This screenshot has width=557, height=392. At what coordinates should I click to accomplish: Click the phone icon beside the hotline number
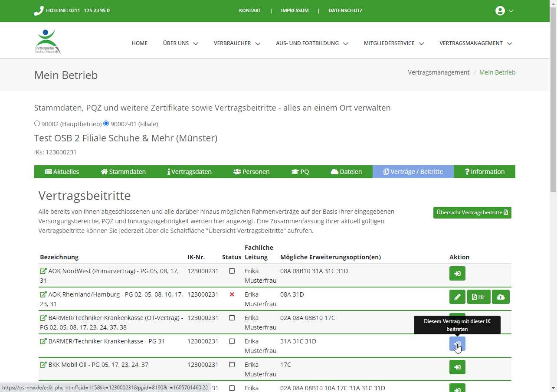39,11
